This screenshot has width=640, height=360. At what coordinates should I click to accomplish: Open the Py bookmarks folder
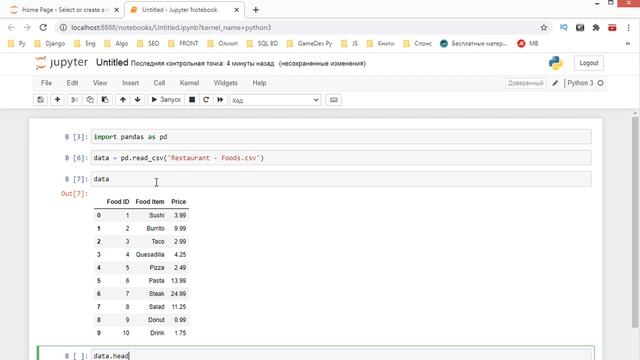click(x=17, y=44)
